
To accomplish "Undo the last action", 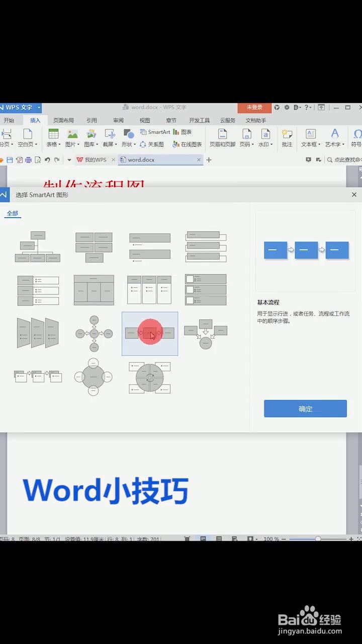I will click(x=47, y=160).
